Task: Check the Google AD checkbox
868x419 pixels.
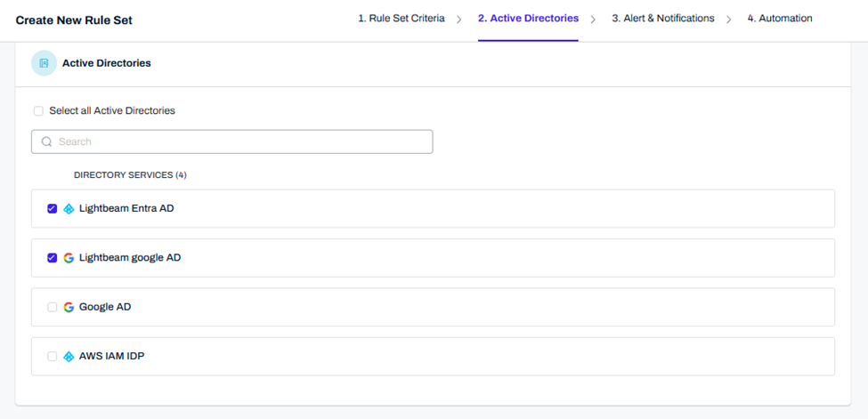Action: (53, 307)
